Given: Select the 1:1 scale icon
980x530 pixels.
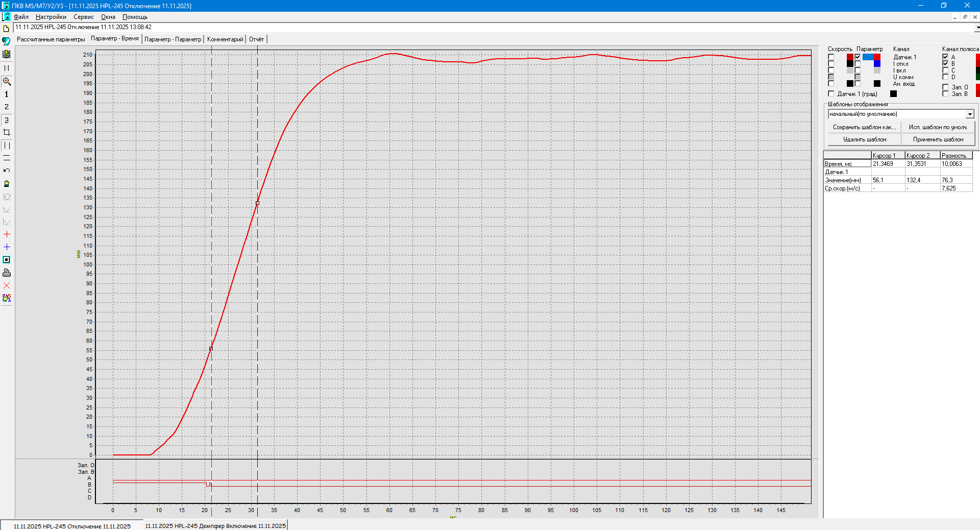Looking at the screenshot, I should point(7,68).
